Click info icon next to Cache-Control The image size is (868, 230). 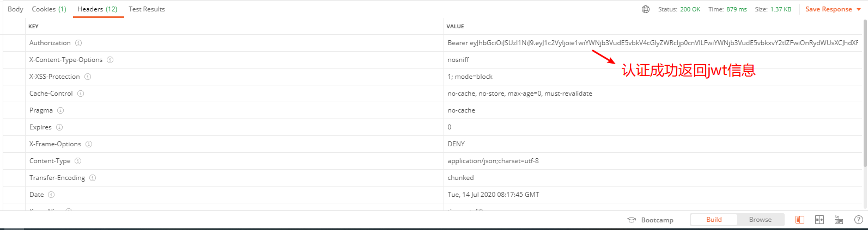pos(81,94)
